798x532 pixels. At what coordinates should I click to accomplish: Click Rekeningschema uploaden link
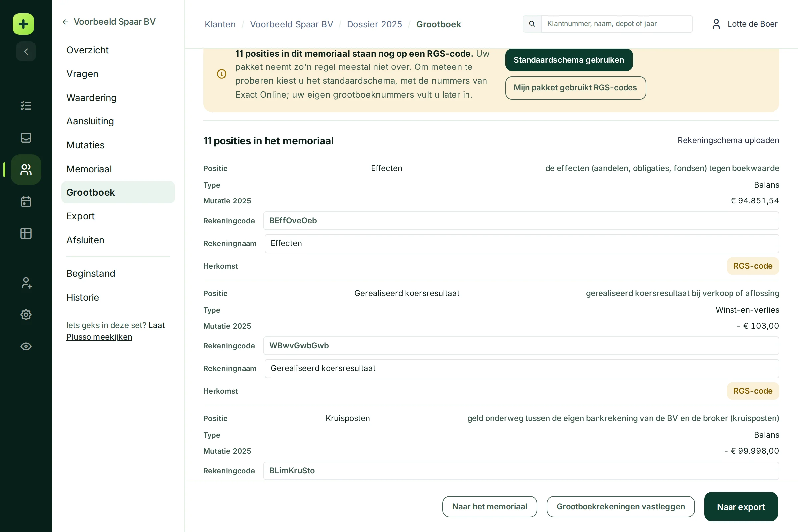728,140
